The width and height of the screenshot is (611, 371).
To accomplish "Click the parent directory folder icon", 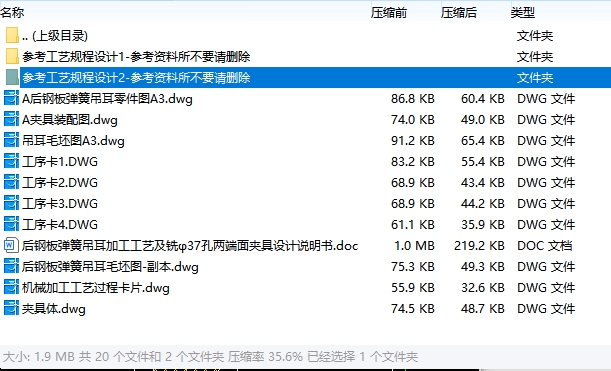I will coord(12,35).
